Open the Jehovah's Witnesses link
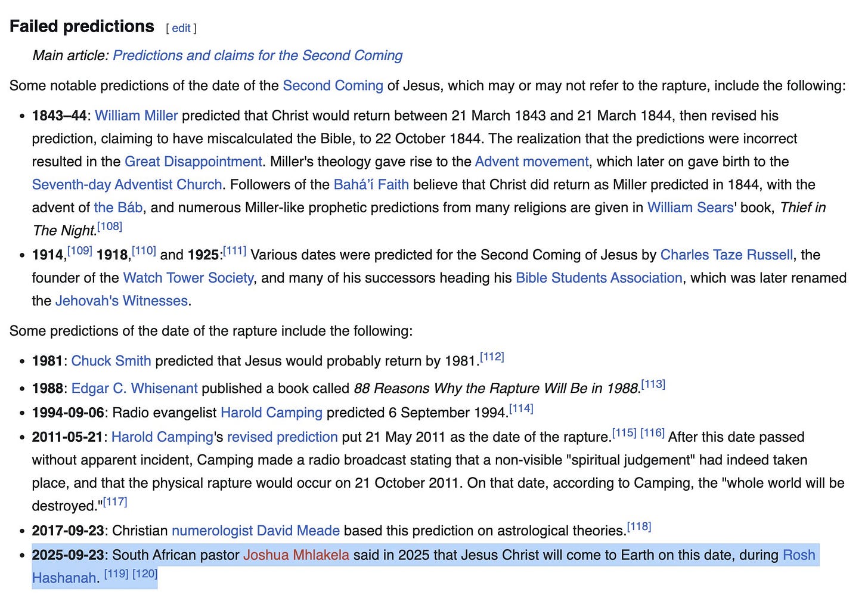This screenshot has height=604, width=868. point(122,301)
